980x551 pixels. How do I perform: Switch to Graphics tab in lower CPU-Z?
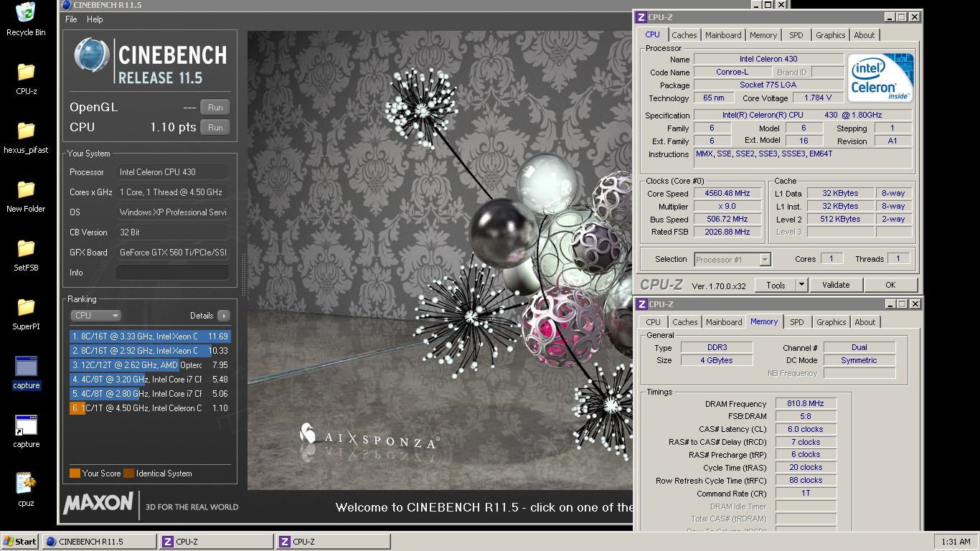pos(831,322)
